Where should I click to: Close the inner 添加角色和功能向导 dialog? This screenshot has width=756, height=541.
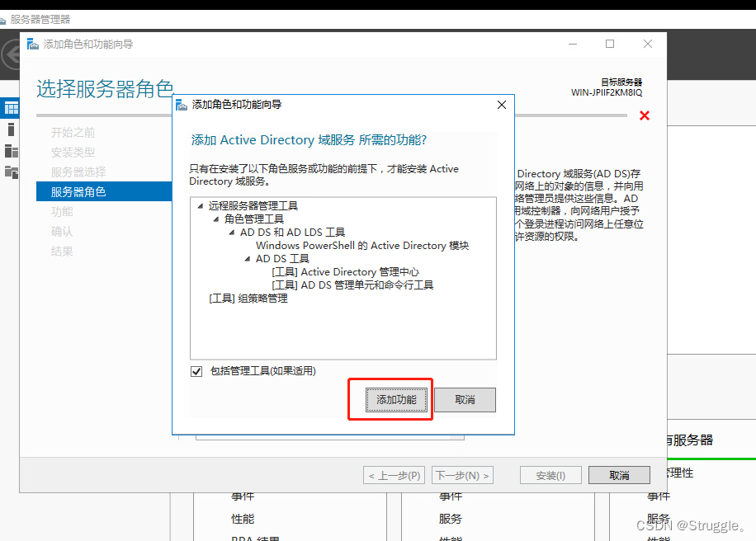click(502, 105)
